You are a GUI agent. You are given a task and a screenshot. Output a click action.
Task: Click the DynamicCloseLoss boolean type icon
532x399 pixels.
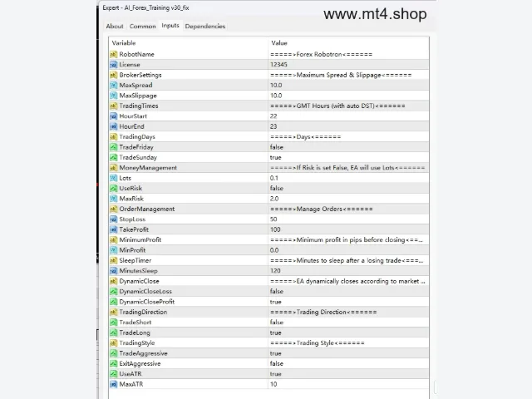113,292
